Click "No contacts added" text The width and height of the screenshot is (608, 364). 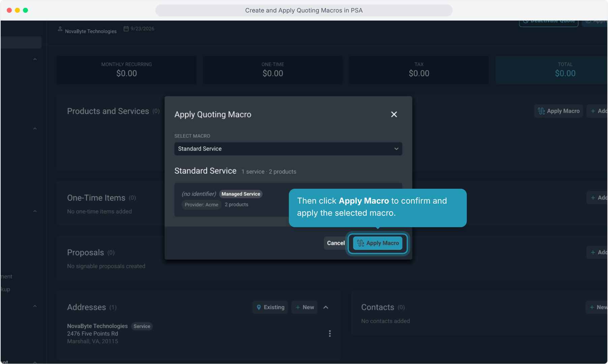[386, 322]
